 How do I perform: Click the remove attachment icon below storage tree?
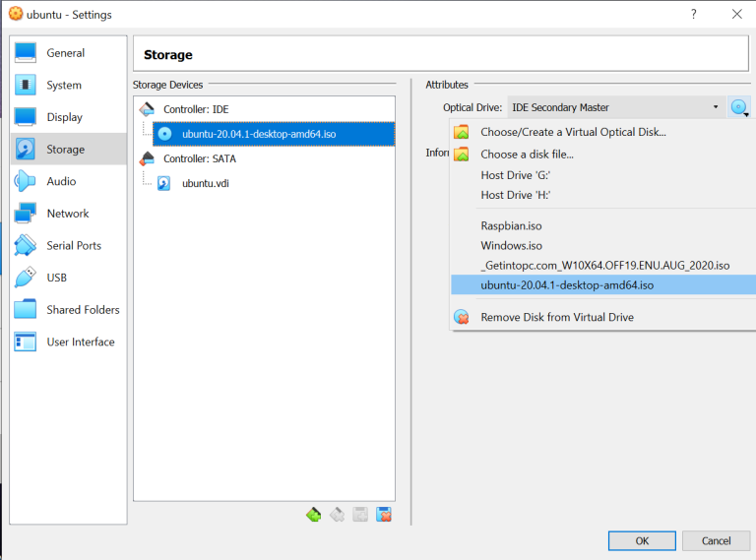tap(384, 514)
